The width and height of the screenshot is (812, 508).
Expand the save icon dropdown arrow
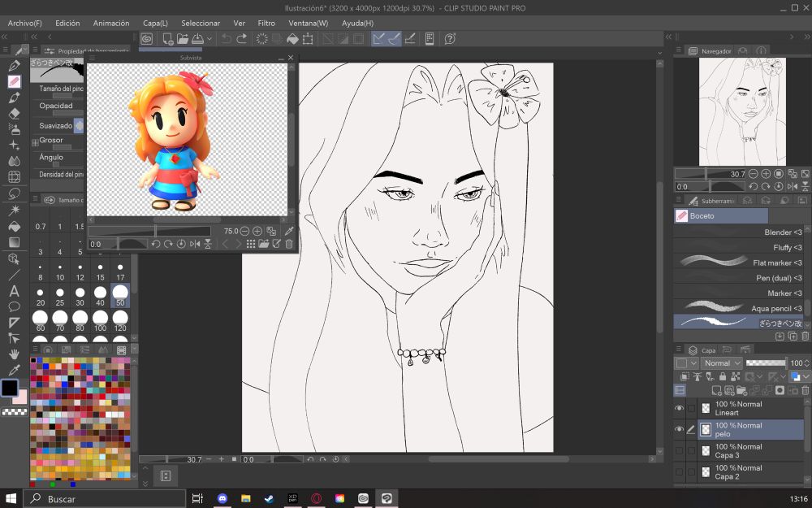(x=209, y=39)
